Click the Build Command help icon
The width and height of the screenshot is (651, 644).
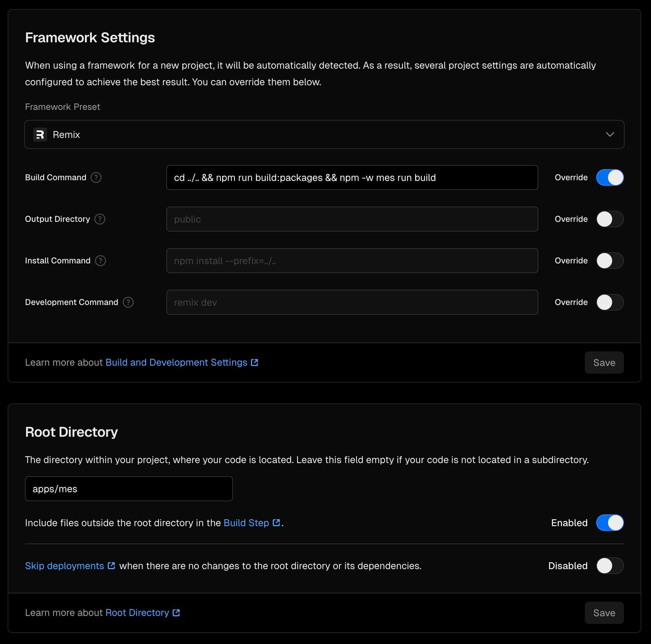point(96,177)
